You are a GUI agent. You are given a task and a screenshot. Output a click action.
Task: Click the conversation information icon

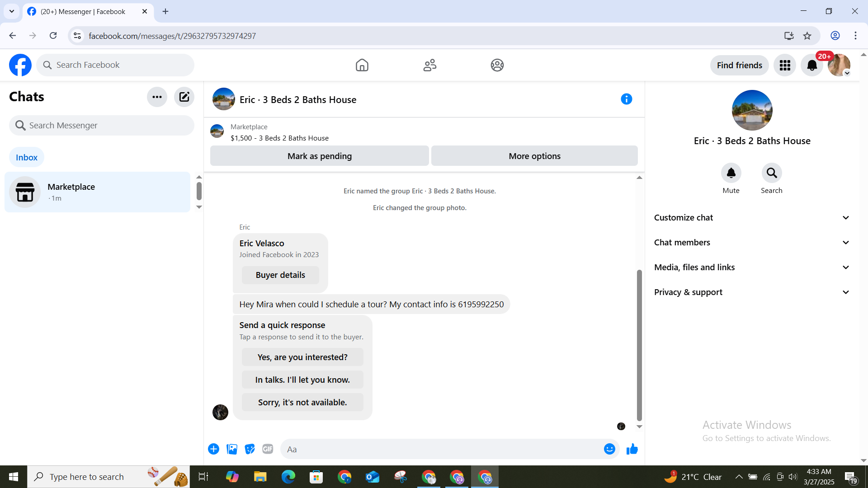[x=626, y=99]
